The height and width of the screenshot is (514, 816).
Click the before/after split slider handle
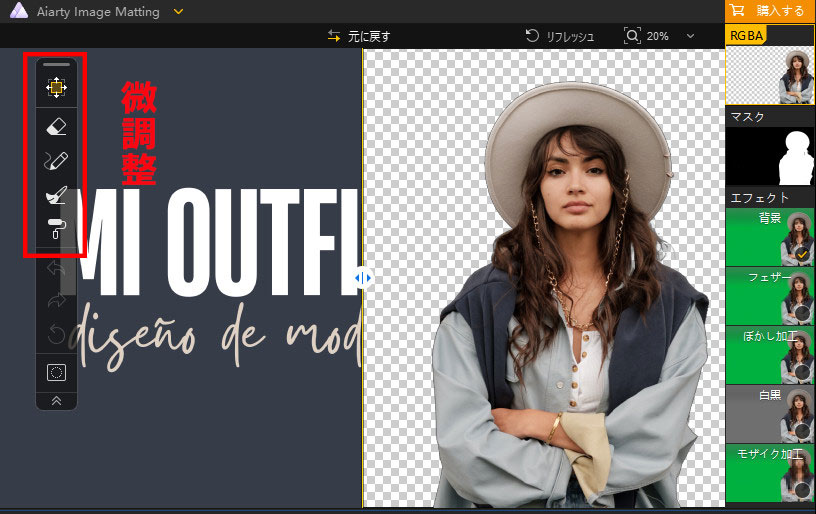click(363, 278)
